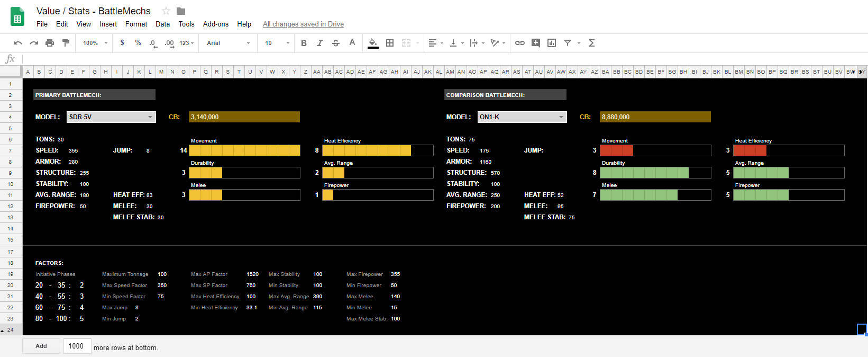Click All changes saved in Drive link
This screenshot has width=868, height=357.
(x=303, y=24)
